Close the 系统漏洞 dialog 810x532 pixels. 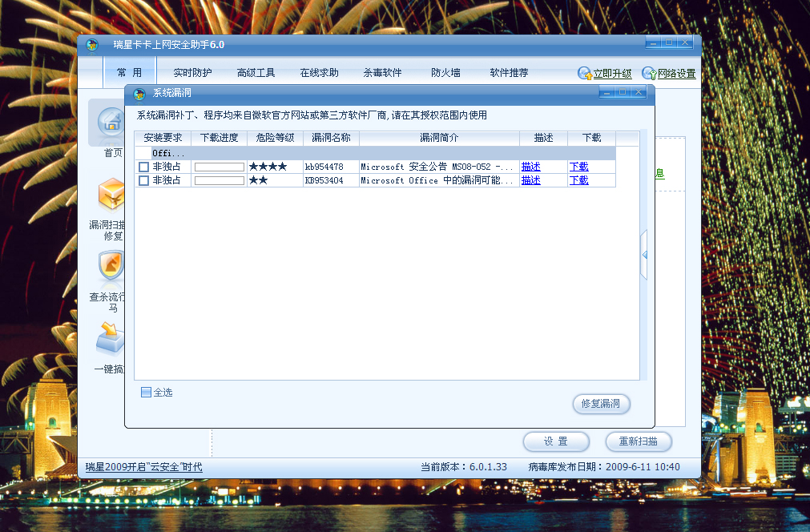pos(639,92)
